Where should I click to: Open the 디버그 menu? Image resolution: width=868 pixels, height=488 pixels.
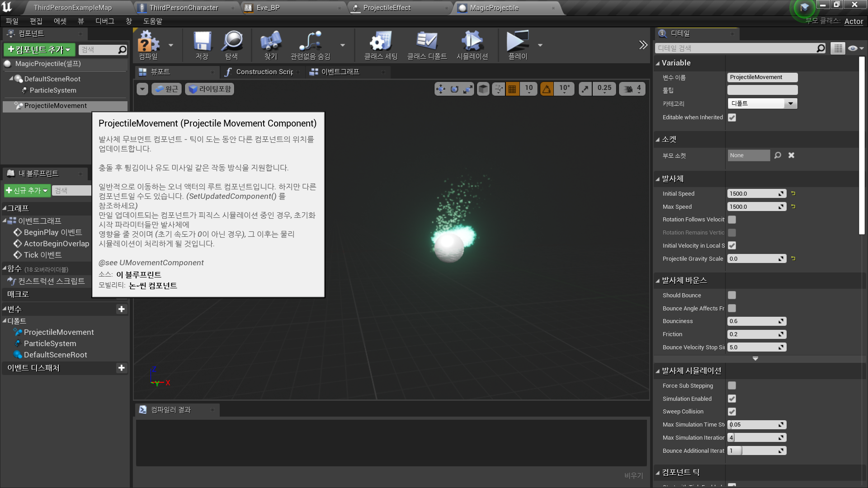(x=104, y=21)
